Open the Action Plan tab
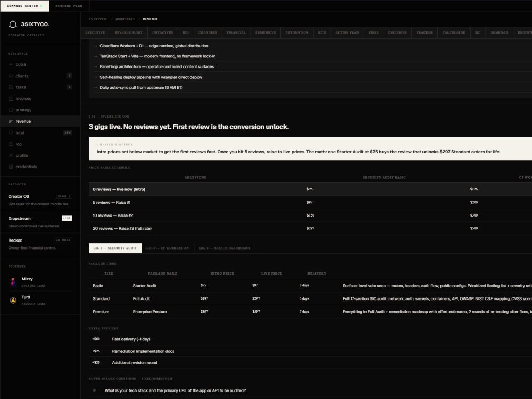Viewport: 532px width, 399px height. pyautogui.click(x=347, y=32)
